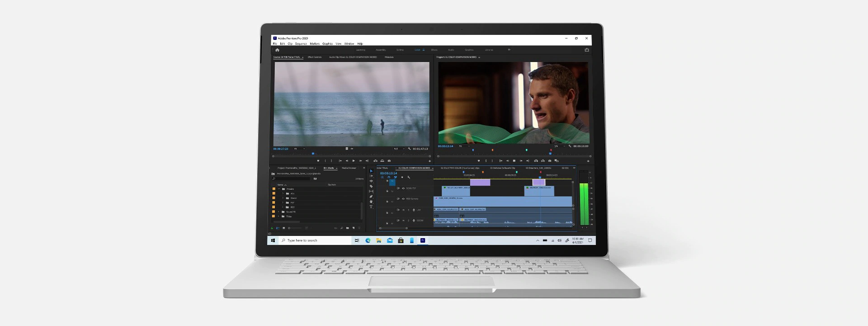Select the Razor tool in the tools panel

pyautogui.click(x=371, y=186)
